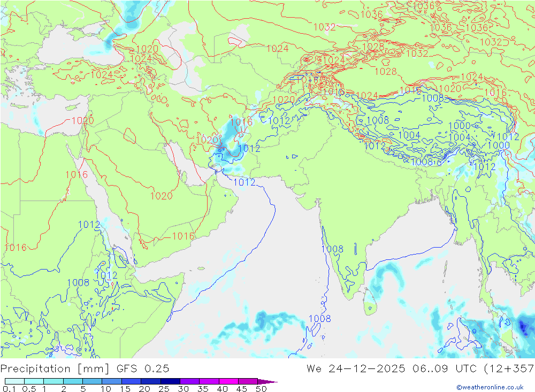Click the '45' legend scale label
This screenshot has width=535, height=392.
[x=242, y=389]
